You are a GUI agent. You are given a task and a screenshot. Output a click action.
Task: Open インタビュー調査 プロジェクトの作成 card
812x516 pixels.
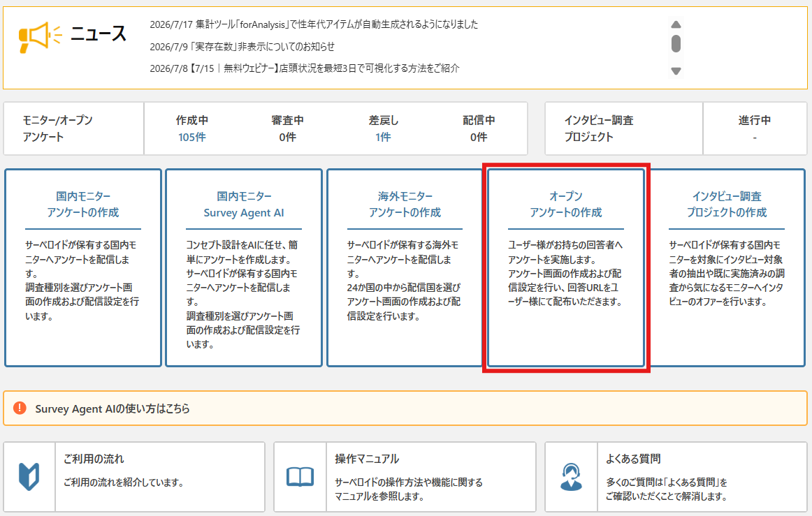pyautogui.click(x=727, y=267)
